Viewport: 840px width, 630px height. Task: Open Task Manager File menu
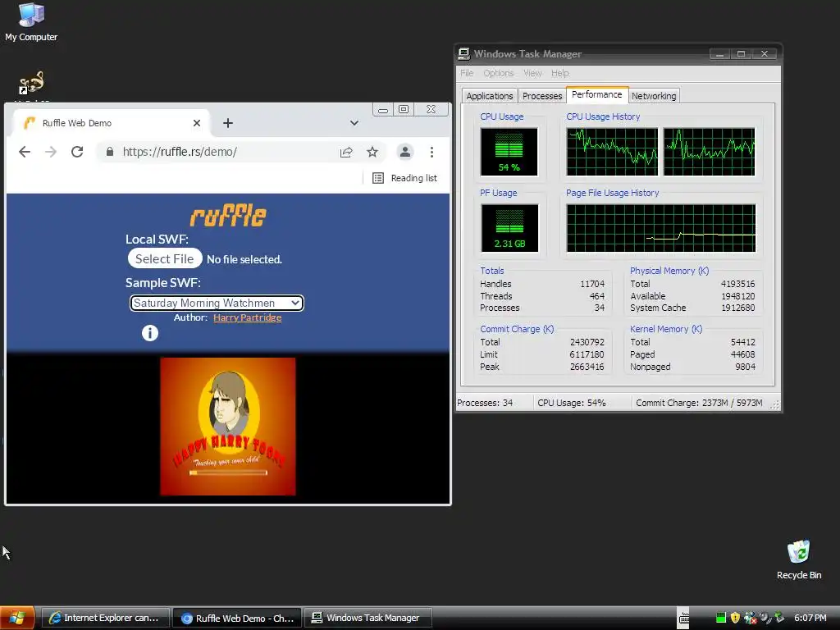[467, 73]
